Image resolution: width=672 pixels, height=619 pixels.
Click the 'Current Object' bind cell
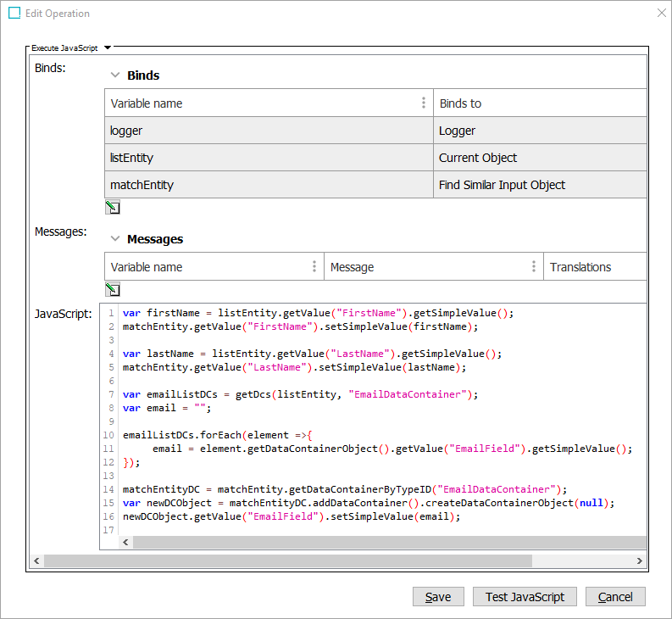pos(539,158)
